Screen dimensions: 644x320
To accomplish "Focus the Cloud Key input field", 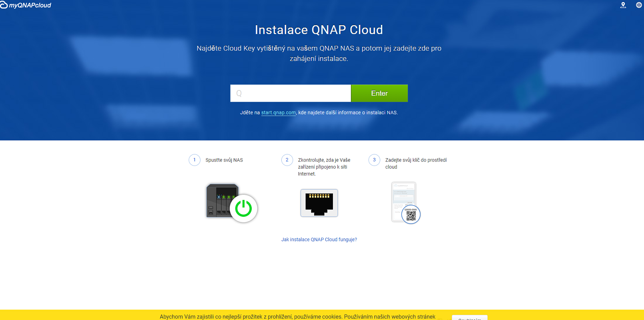I will pyautogui.click(x=291, y=93).
